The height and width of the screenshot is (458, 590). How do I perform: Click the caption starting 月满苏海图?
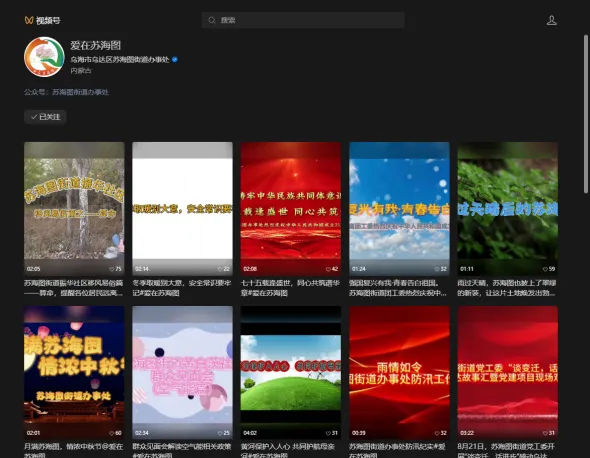(74, 450)
